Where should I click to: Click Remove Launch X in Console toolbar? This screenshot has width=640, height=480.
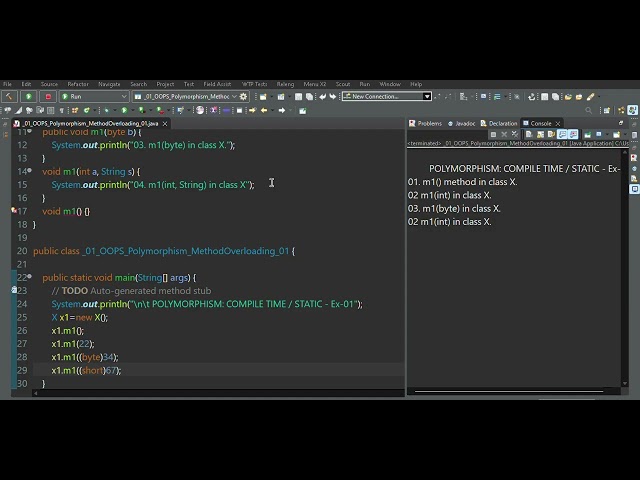click(504, 134)
